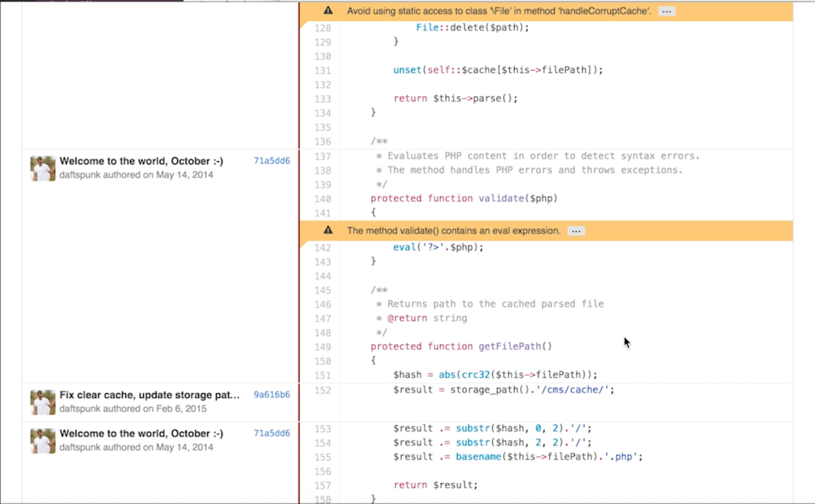
Task: Click 'Avoid using static access' warning text
Action: tap(499, 11)
